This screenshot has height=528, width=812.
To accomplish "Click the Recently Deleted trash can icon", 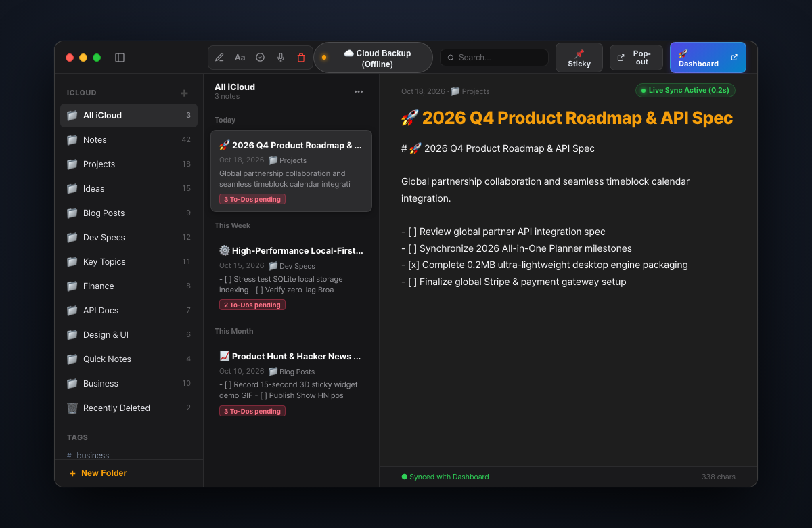I will point(72,408).
